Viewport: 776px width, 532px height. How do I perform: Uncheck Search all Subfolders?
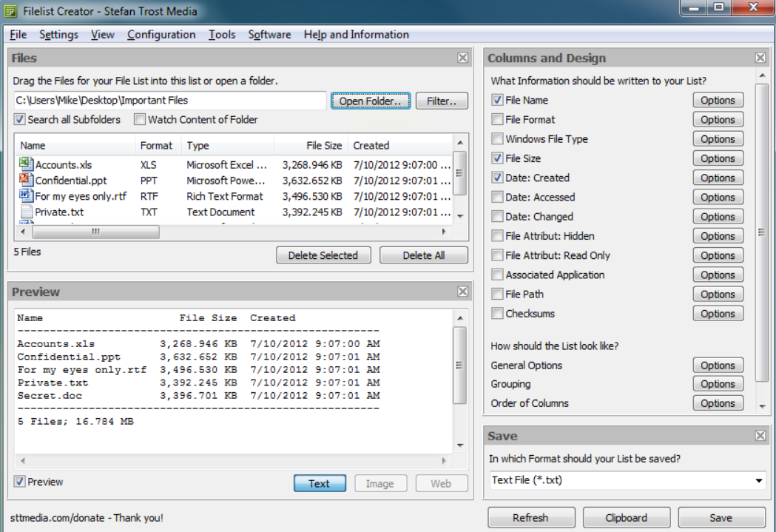(x=19, y=119)
